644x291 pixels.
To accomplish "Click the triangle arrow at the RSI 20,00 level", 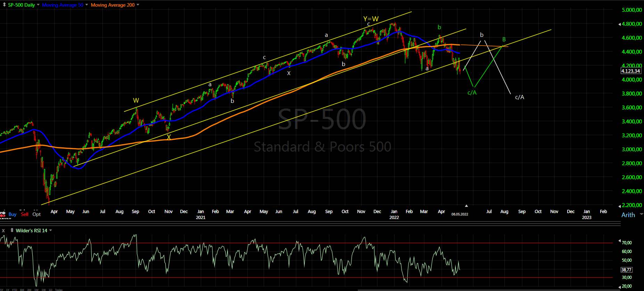I will pyautogui.click(x=620, y=287).
